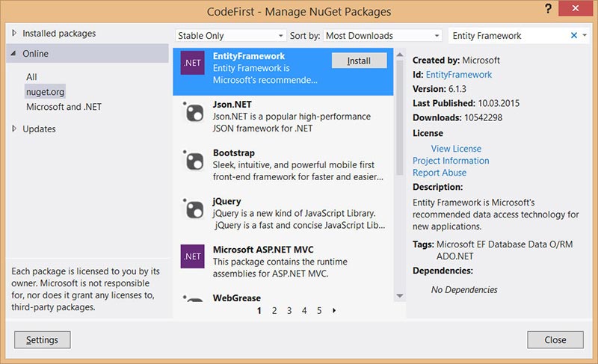Open the help question mark button
598x364 pixels.
point(548,9)
